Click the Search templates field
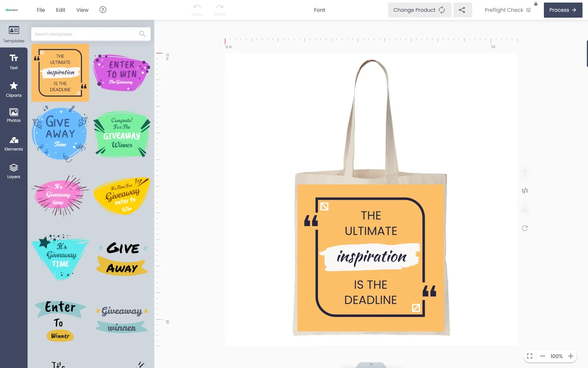The height and width of the screenshot is (368, 588). point(91,34)
